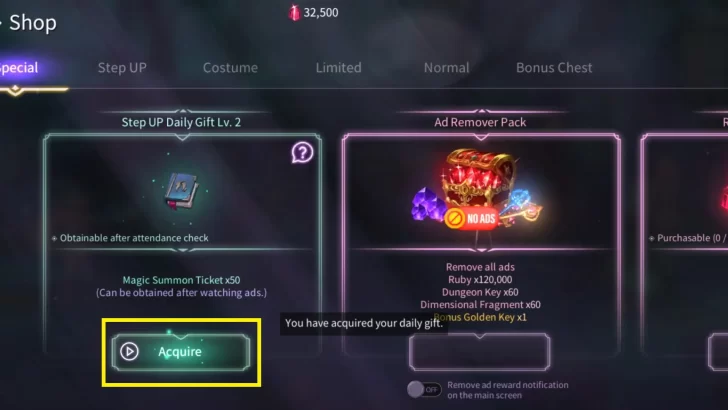This screenshot has width=728, height=410.
Task: Click the NO ADS prohibition badge
Action: click(471, 218)
